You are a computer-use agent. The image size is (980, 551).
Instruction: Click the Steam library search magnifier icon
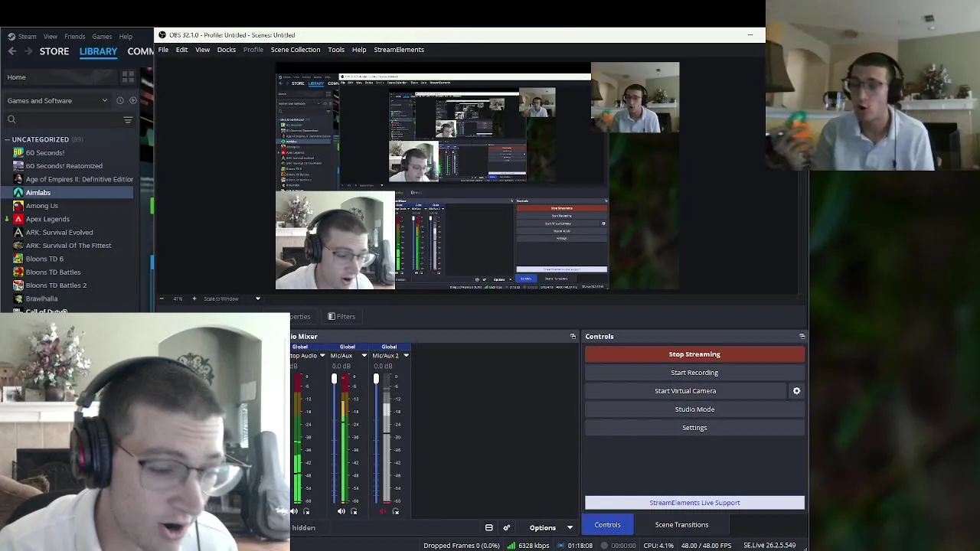coord(11,119)
